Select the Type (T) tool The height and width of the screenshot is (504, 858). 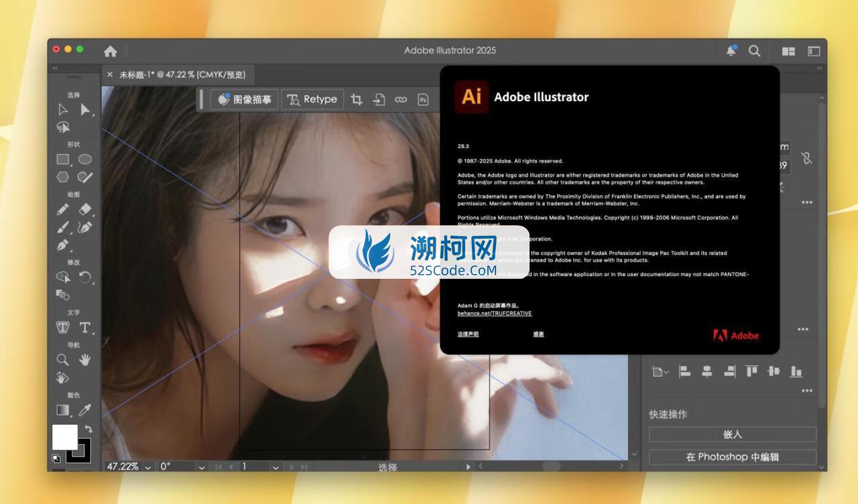[85, 327]
